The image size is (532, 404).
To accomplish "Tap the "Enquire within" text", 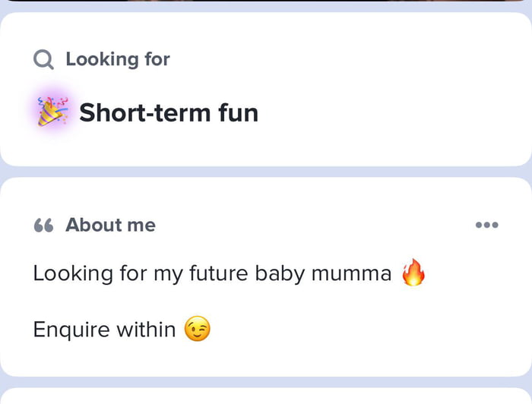I will (x=104, y=330).
